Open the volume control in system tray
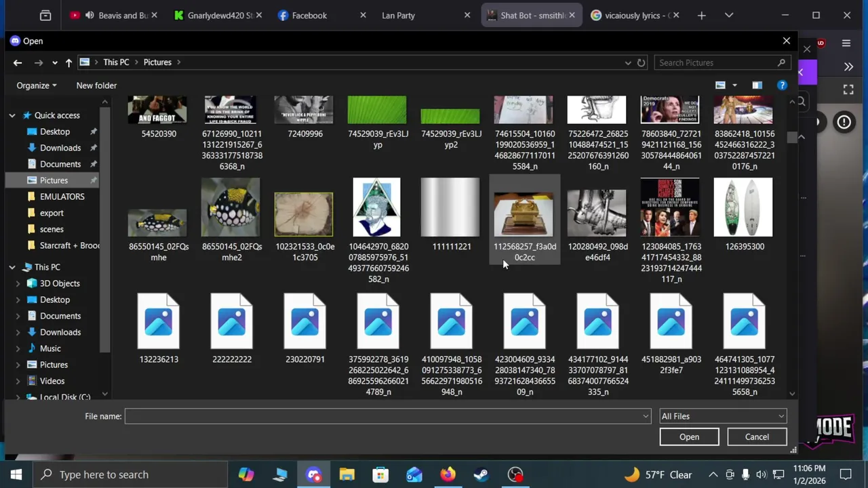868x488 pixels. pyautogui.click(x=761, y=474)
